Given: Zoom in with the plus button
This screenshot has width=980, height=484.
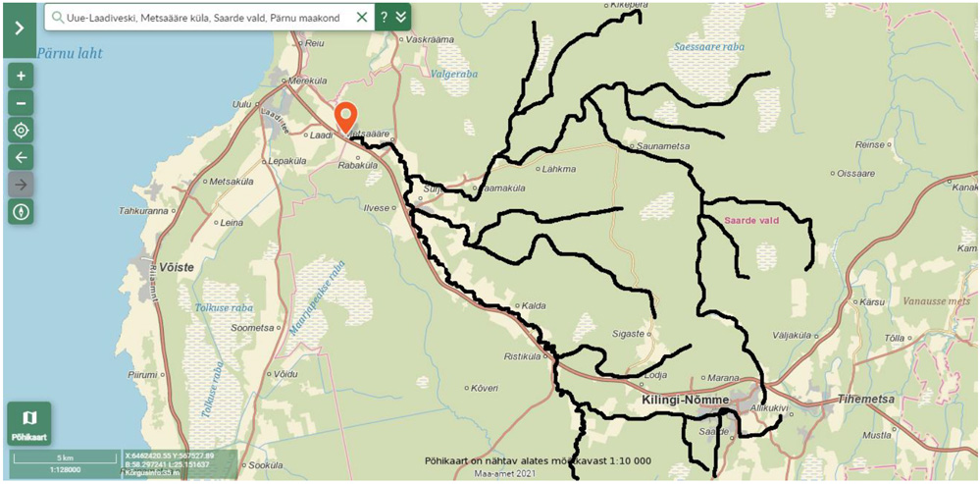Looking at the screenshot, I should pos(21,76).
